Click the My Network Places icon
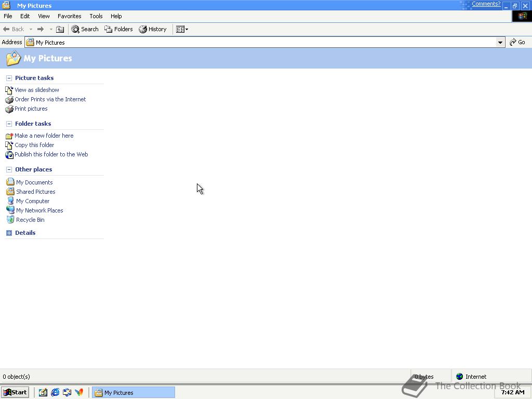The image size is (532, 399). [10, 210]
